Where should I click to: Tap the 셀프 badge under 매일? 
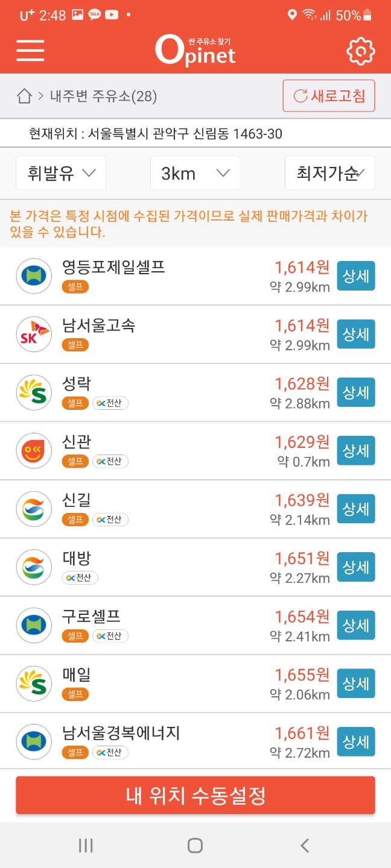click(x=75, y=694)
